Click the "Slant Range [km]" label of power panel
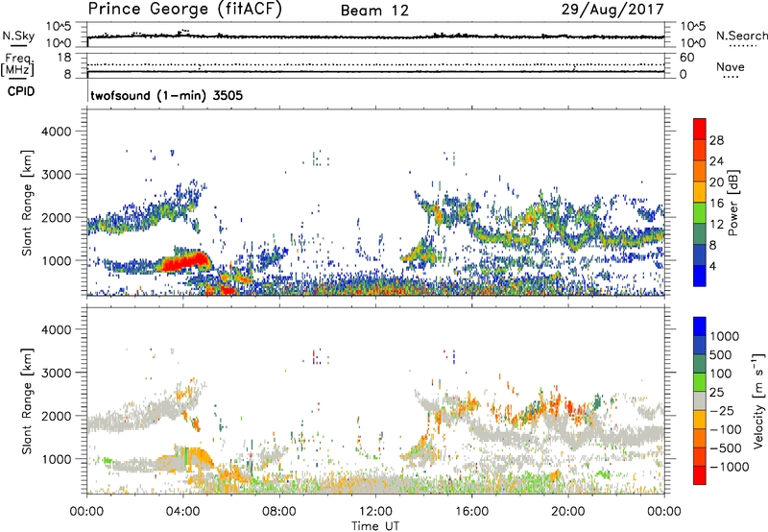Screen dimensions: 768x532 [x=27, y=203]
